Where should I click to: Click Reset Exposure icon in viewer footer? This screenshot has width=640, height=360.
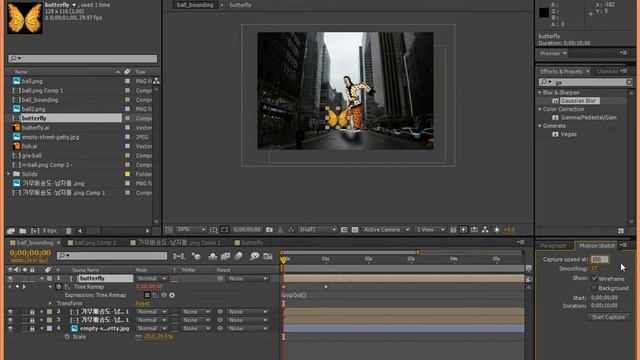click(x=497, y=230)
